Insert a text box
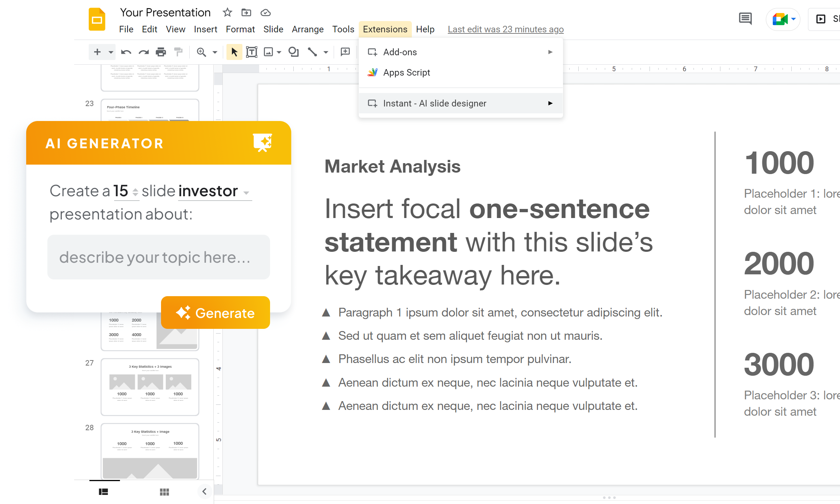The height and width of the screenshot is (504, 840). pos(251,52)
